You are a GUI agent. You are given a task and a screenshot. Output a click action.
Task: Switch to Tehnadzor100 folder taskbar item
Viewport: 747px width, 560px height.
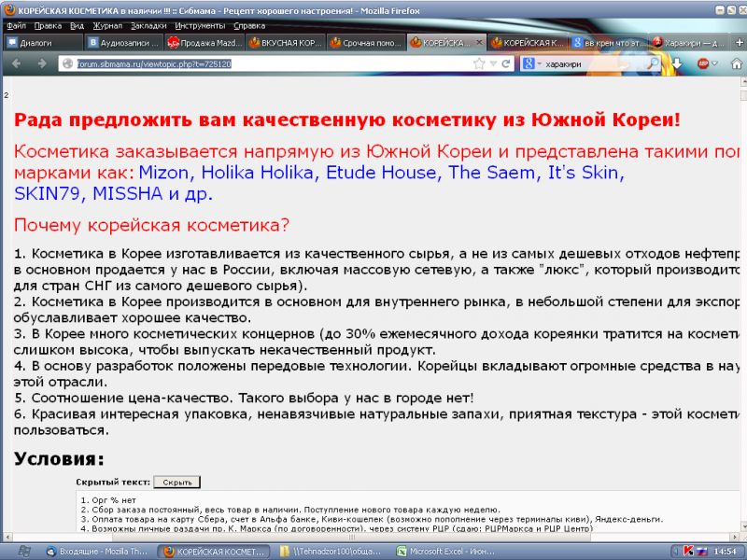point(331,552)
